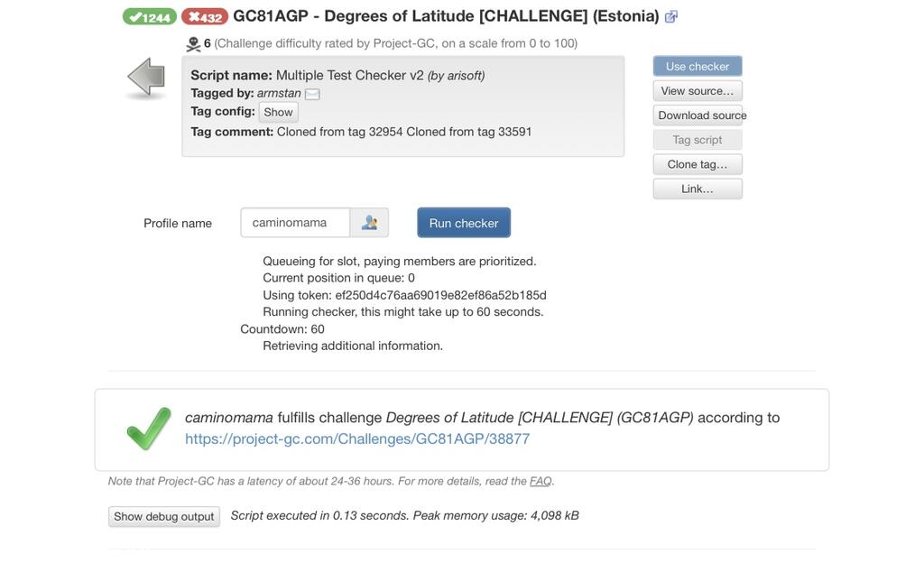Click Download source button
Screen dimensions: 924x563
click(x=699, y=115)
